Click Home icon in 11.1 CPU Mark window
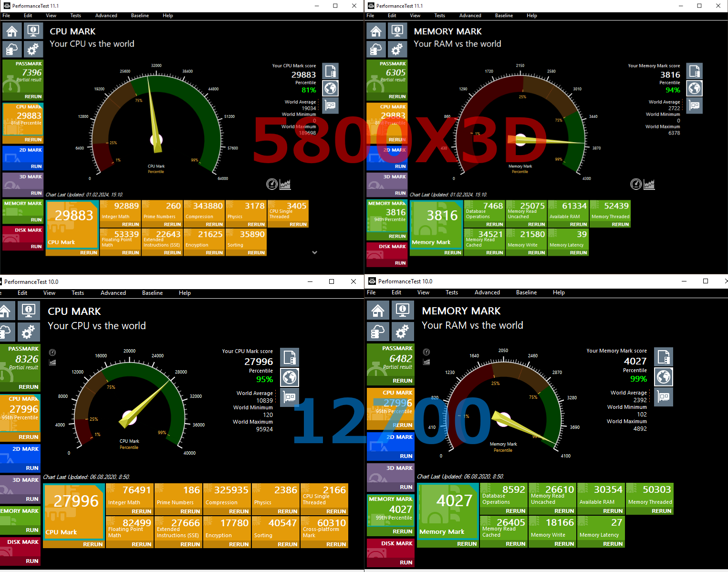The width and height of the screenshot is (728, 572). click(x=12, y=31)
